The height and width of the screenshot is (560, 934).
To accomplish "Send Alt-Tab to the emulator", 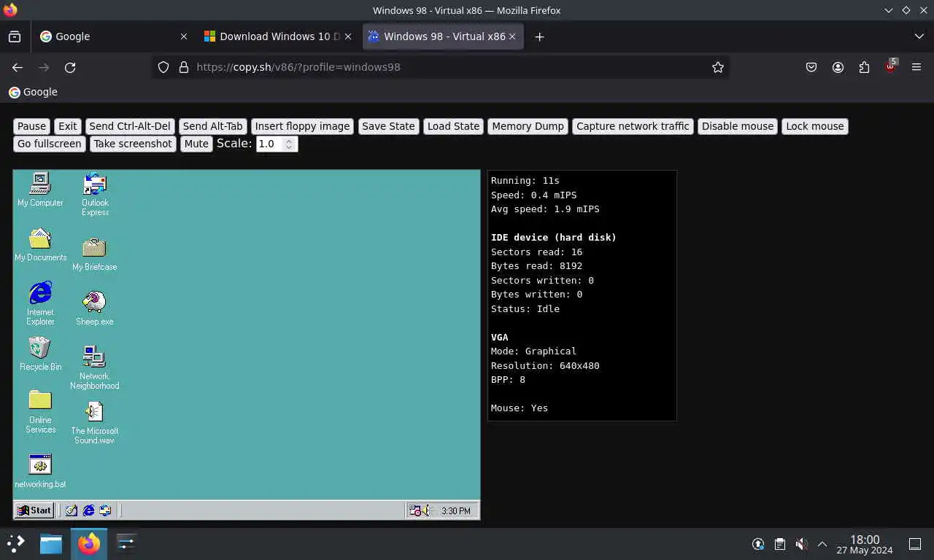I will 213,126.
